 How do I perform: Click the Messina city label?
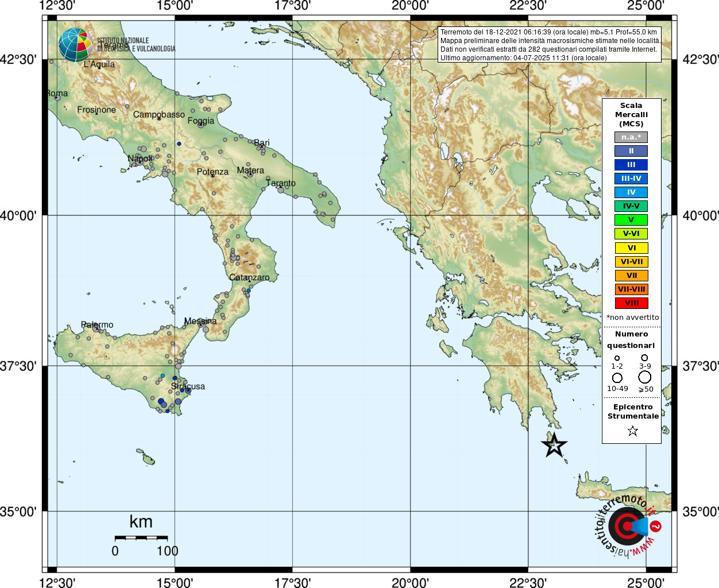coord(200,321)
